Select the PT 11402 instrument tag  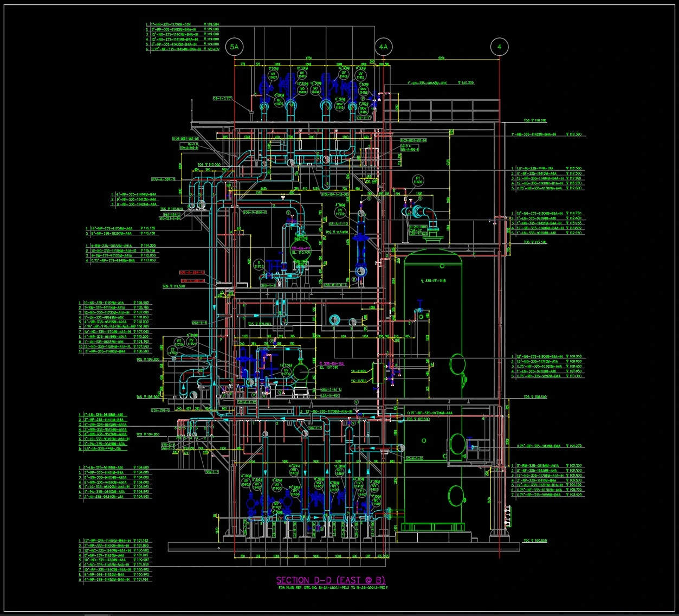pyautogui.click(x=418, y=181)
